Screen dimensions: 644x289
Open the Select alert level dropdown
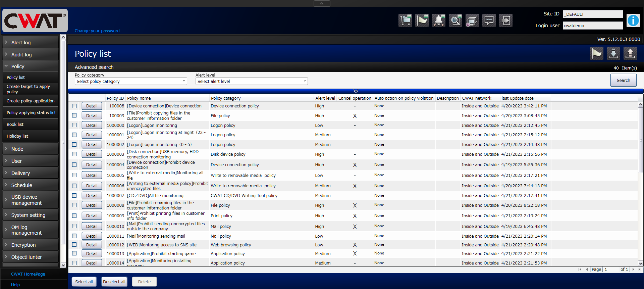pyautogui.click(x=252, y=81)
